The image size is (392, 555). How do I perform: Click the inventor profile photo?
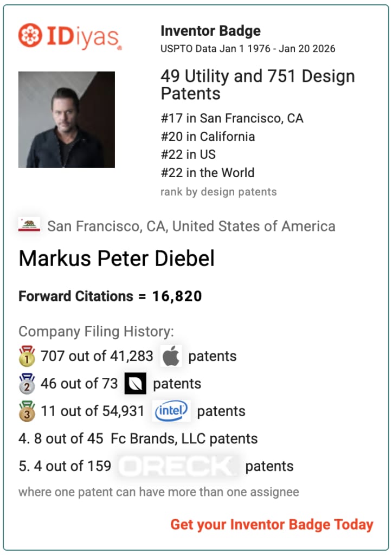pos(67,120)
